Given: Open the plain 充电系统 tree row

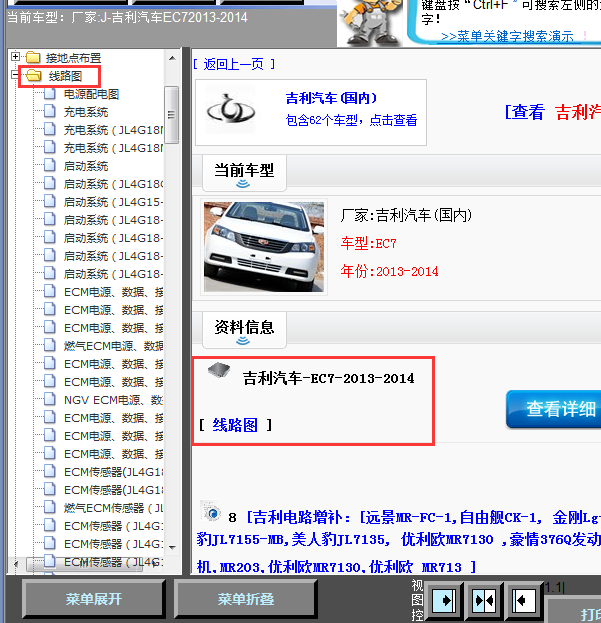Looking at the screenshot, I should click(86, 112).
